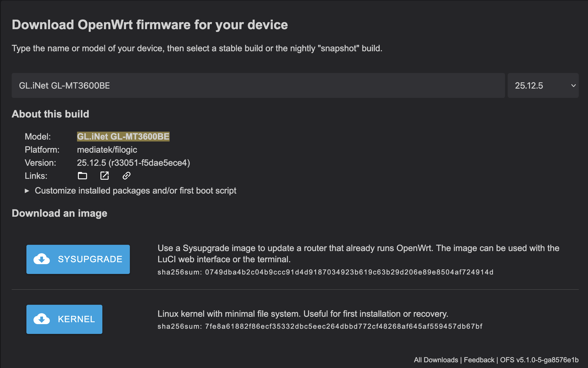Open the Feedback link

(479, 360)
